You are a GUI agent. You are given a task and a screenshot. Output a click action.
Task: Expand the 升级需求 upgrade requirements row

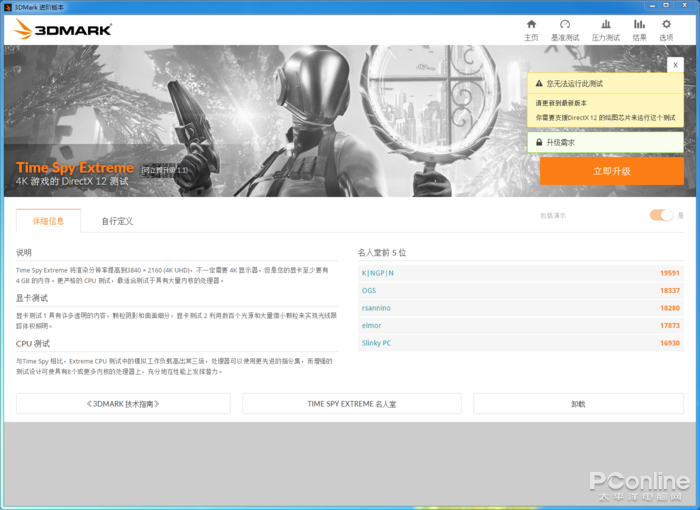[x=605, y=142]
